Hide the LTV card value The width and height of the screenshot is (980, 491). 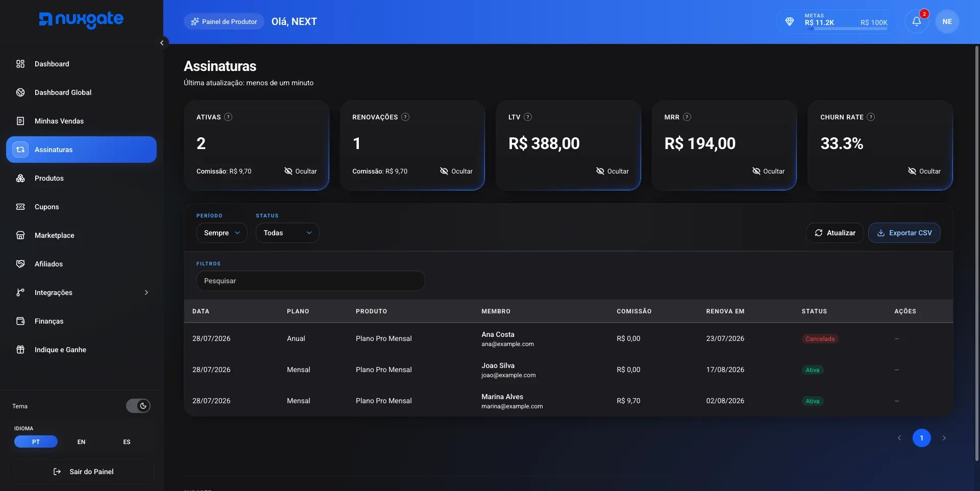tap(612, 171)
